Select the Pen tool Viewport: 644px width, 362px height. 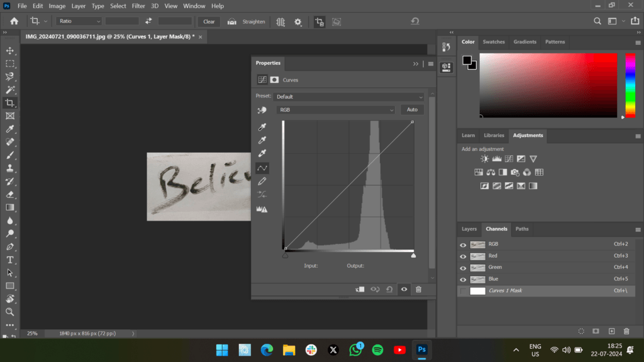(x=10, y=246)
